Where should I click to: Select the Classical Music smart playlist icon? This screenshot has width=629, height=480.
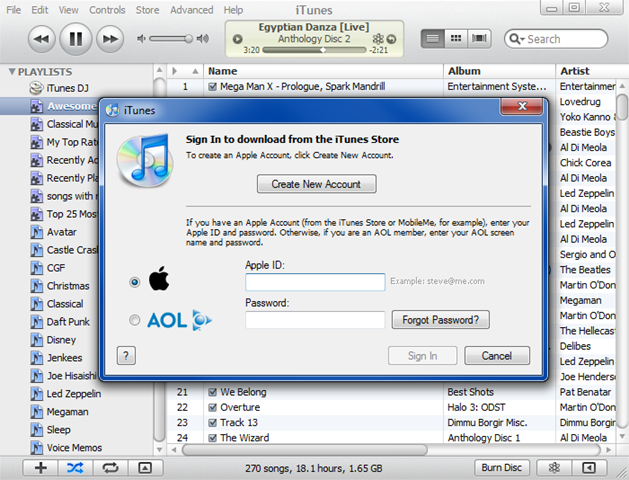click(x=37, y=124)
